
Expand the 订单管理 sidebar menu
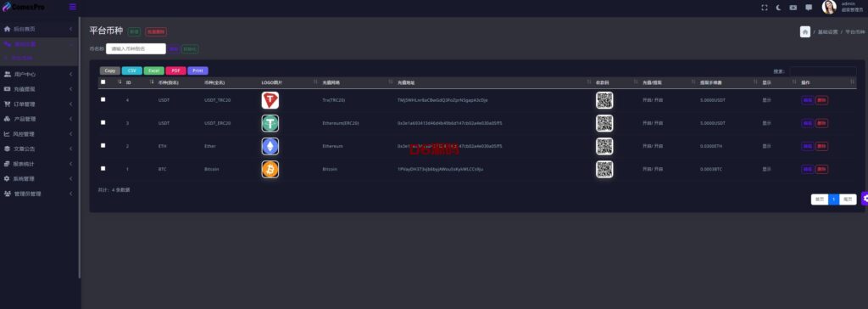(x=37, y=104)
